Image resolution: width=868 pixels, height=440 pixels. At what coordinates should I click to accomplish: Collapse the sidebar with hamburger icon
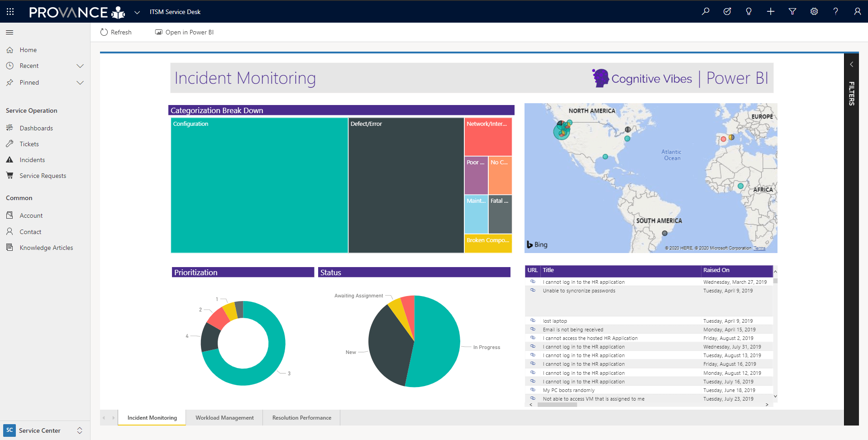[10, 32]
